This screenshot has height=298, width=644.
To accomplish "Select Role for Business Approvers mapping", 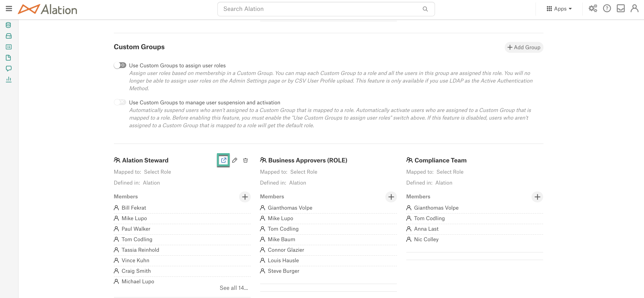I will tap(303, 172).
